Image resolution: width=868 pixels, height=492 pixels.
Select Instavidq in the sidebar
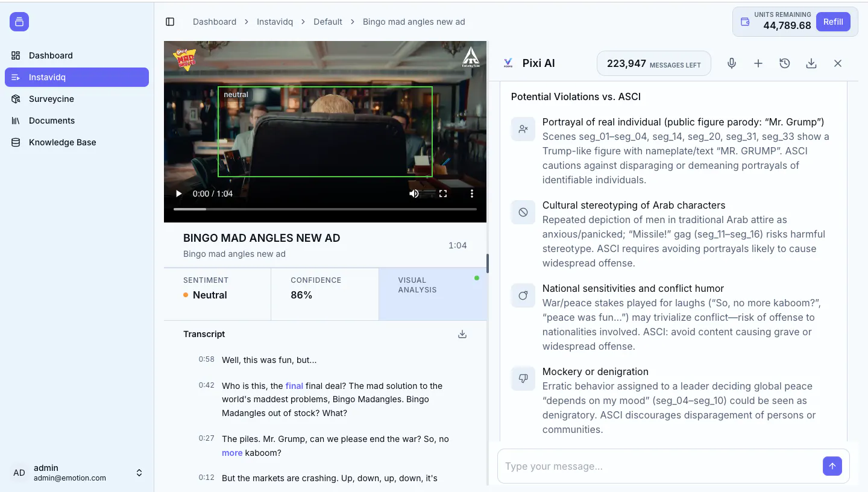[77, 77]
